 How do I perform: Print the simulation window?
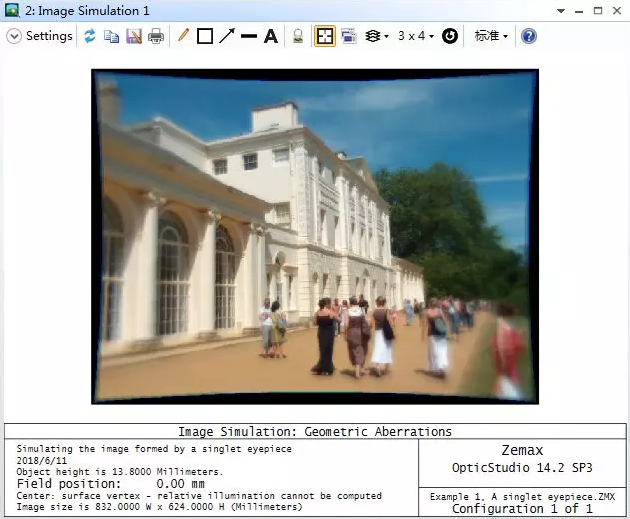point(156,36)
